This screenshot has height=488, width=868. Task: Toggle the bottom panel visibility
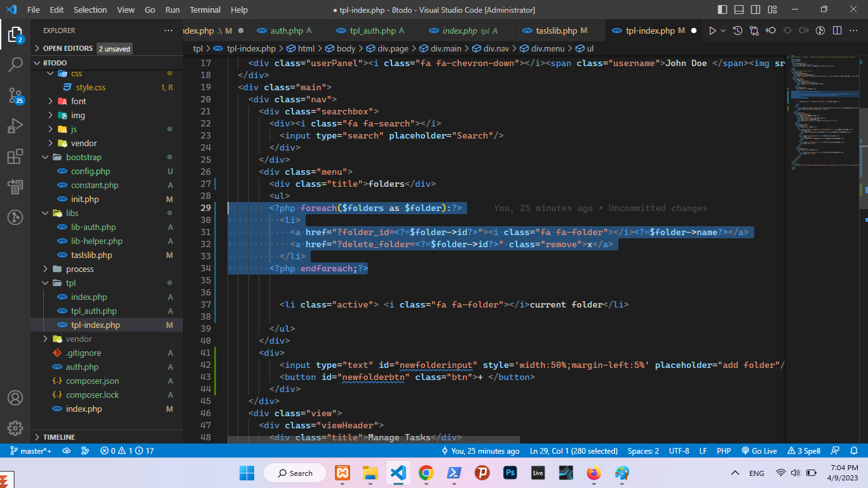tap(740, 10)
